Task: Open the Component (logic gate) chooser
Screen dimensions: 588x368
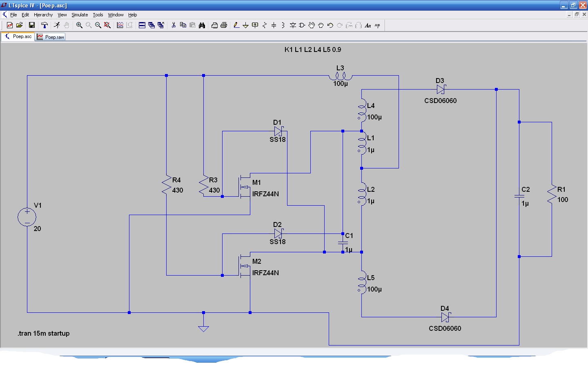Action: pyautogui.click(x=302, y=25)
